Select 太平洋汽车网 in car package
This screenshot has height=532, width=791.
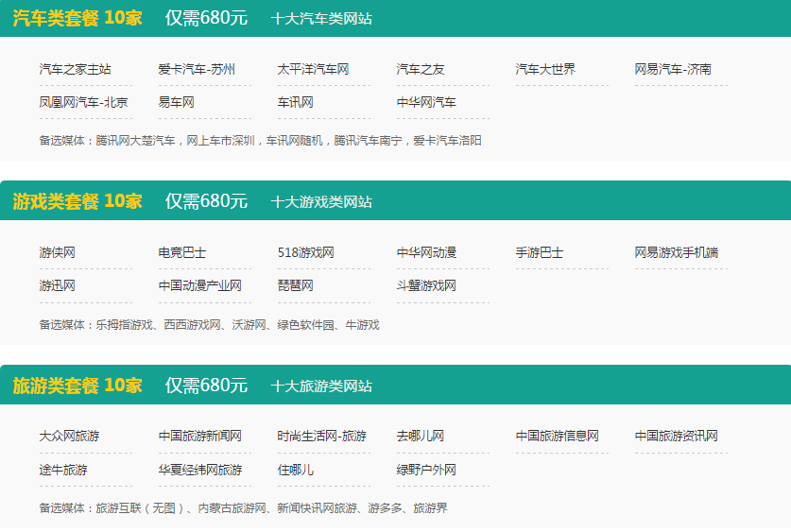313,69
